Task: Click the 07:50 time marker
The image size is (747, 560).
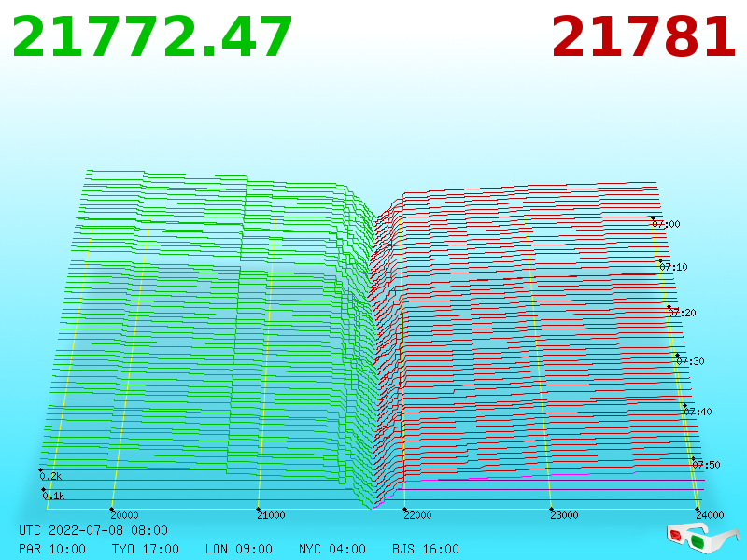Action: point(706,465)
